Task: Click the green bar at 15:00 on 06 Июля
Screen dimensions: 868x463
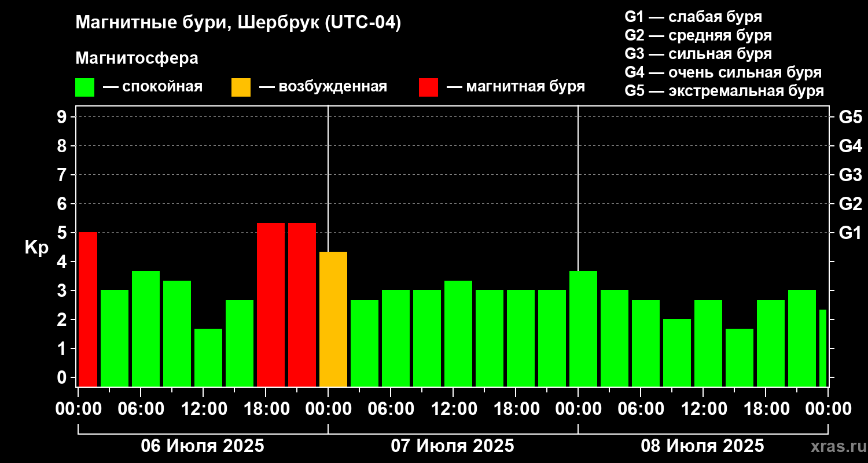Action: 240,343
